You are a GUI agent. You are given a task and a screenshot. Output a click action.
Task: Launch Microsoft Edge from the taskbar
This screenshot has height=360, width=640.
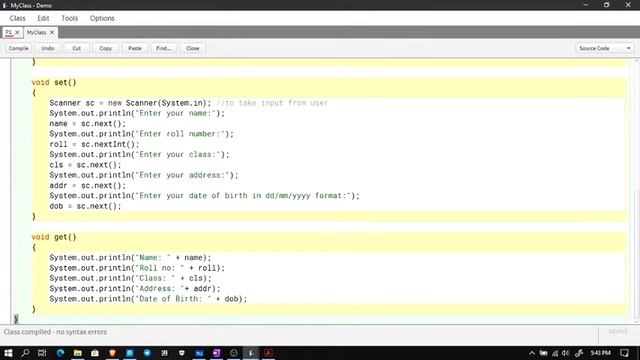point(60,353)
